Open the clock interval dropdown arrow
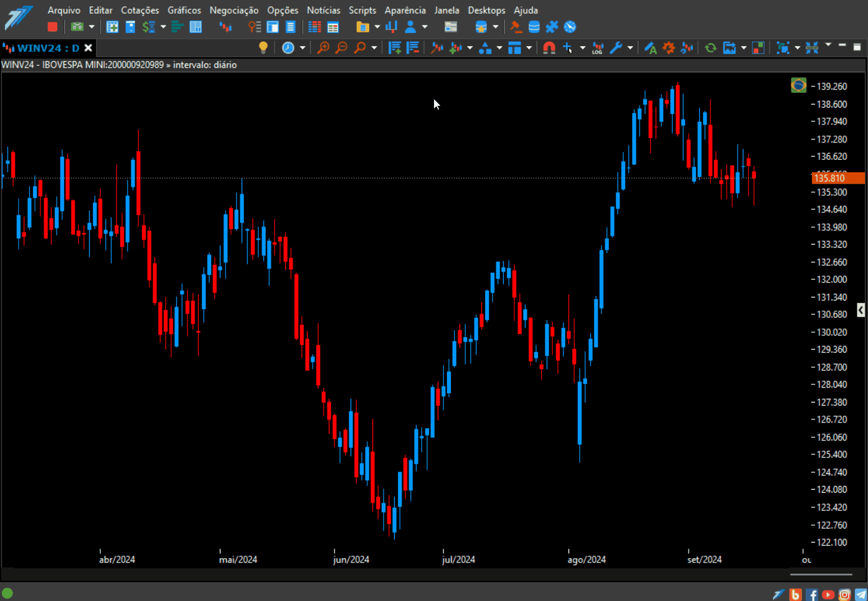 pyautogui.click(x=303, y=48)
